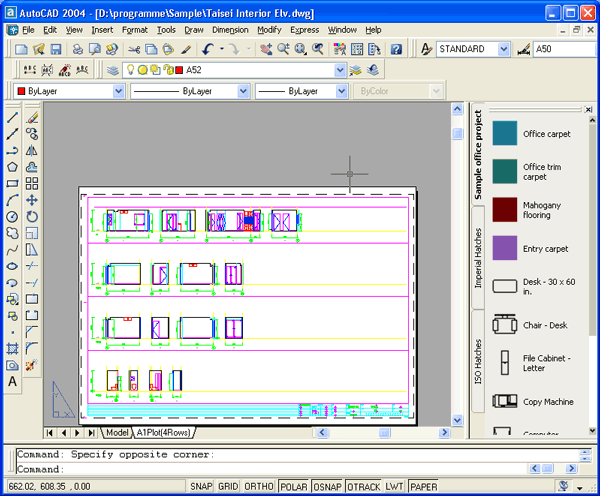Select the Multiline Text tool

(12, 381)
